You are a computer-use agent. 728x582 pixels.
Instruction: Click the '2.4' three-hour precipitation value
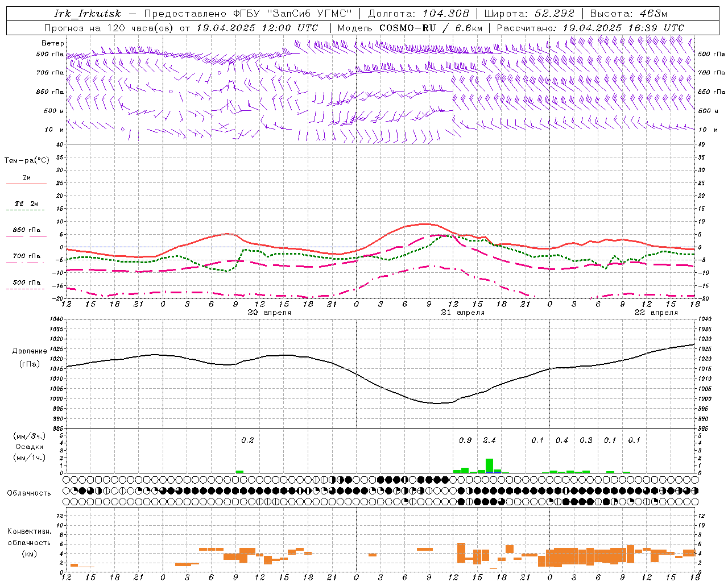pos(489,440)
